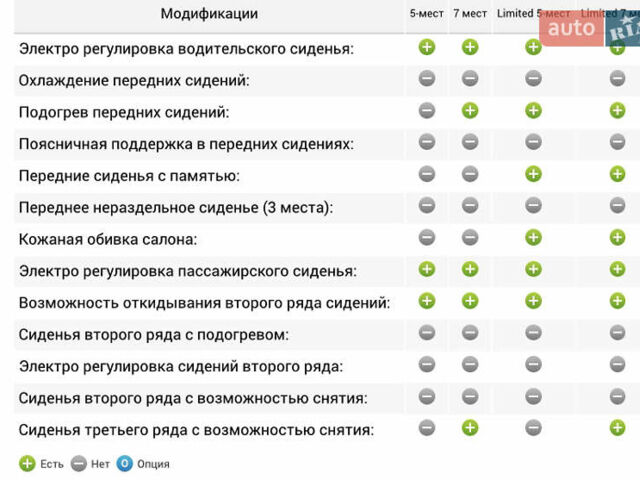The height and width of the screenshot is (480, 640).
Task: Click the plus icon for Электро регулировка пассажирского сиденья, 5-мест column
Action: (x=427, y=269)
